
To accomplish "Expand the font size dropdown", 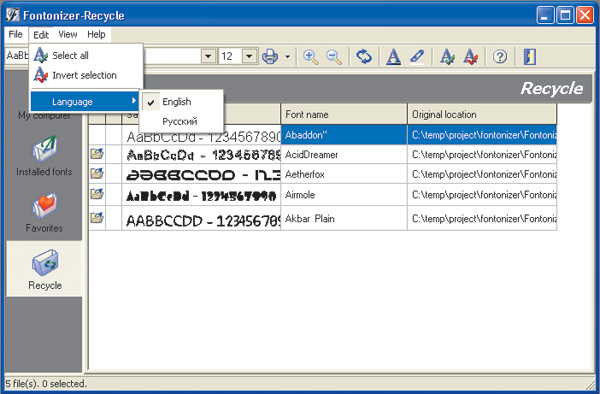I will (249, 56).
